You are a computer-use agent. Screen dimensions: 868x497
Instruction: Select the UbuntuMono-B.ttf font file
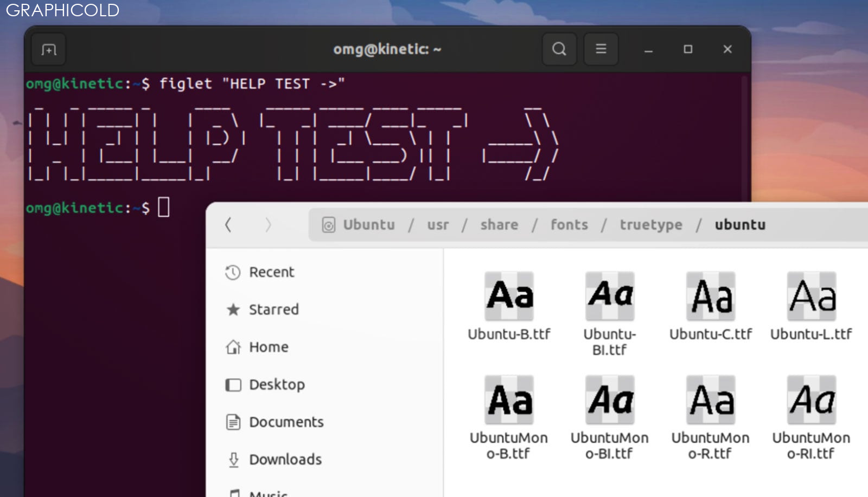[x=509, y=418]
